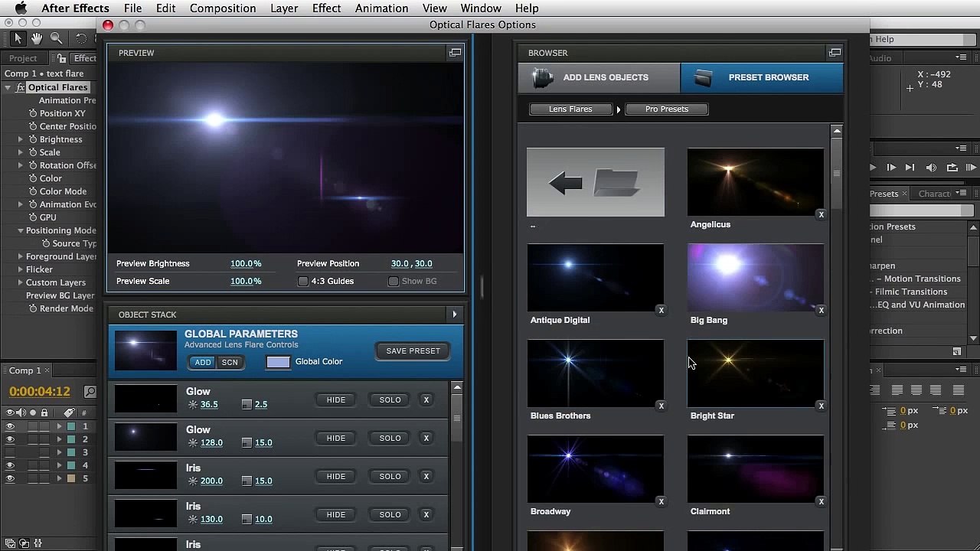Toggle visibility eye of layer 1
Viewport: 980px width, 551px height.
pos(10,426)
